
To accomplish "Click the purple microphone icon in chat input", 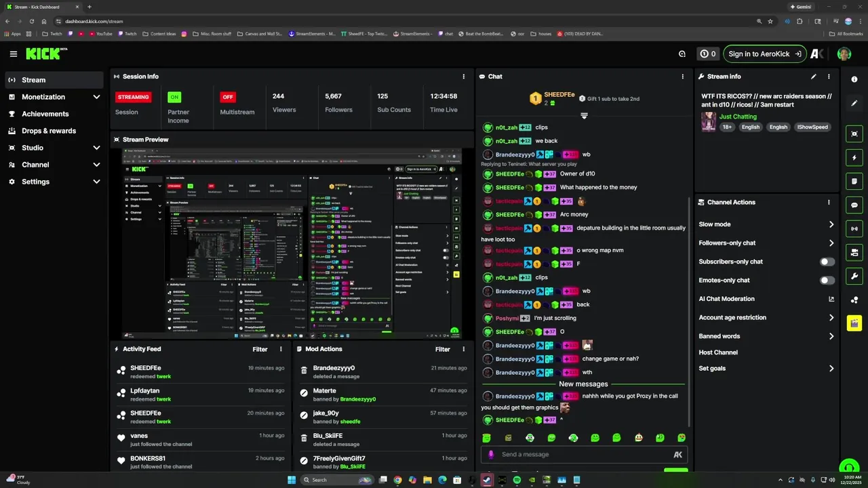I will tap(491, 454).
